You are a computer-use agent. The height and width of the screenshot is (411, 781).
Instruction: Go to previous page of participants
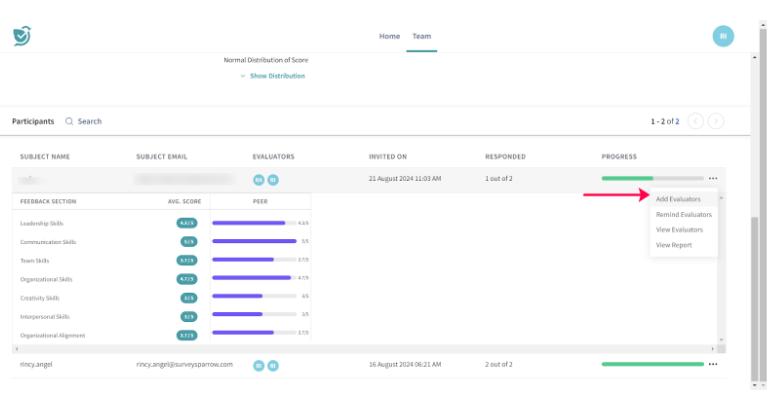pos(696,121)
